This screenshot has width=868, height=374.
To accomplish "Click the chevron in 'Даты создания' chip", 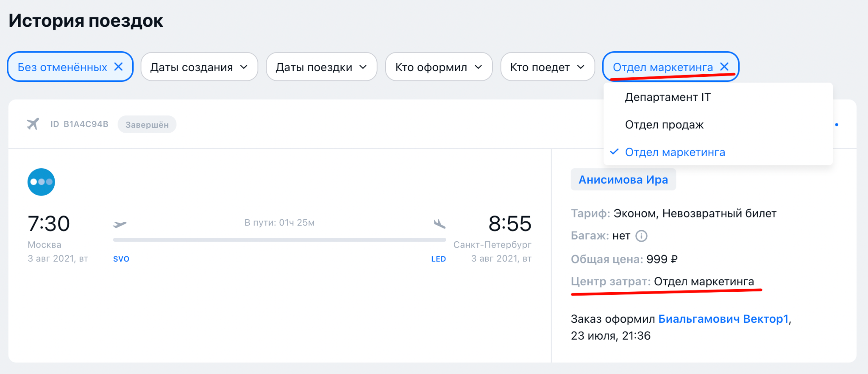I will click(244, 67).
